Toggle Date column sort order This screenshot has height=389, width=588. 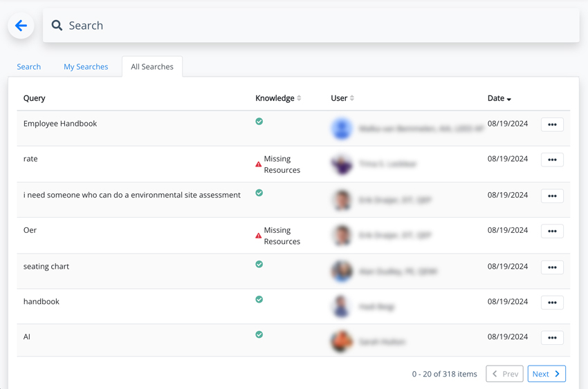point(499,98)
